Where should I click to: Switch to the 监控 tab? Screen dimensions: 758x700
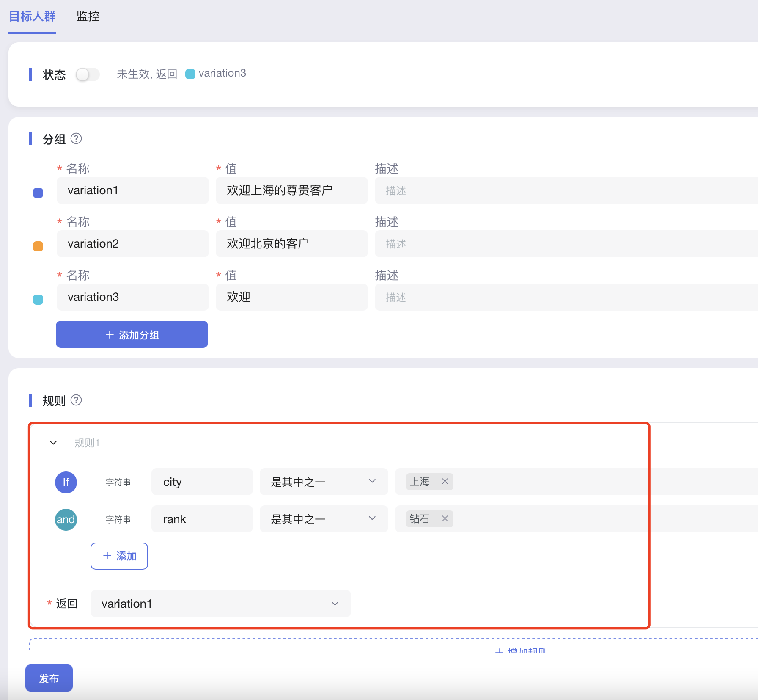coord(88,17)
